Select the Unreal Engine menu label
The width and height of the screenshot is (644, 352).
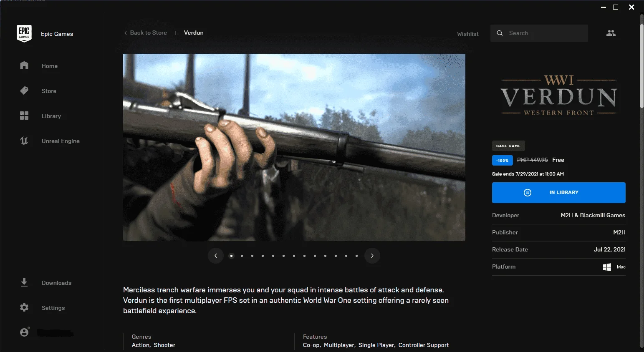pos(61,141)
